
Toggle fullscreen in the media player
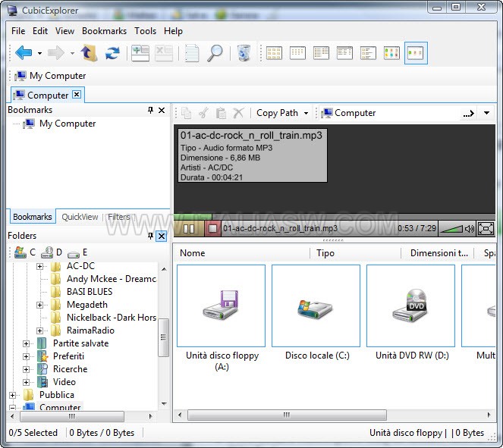pos(486,229)
